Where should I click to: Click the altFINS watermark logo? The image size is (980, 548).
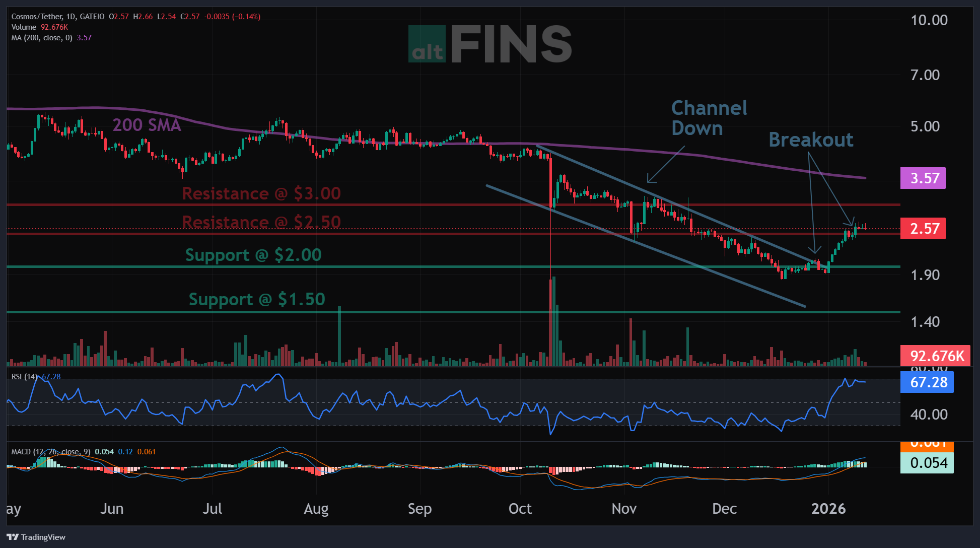tap(489, 45)
